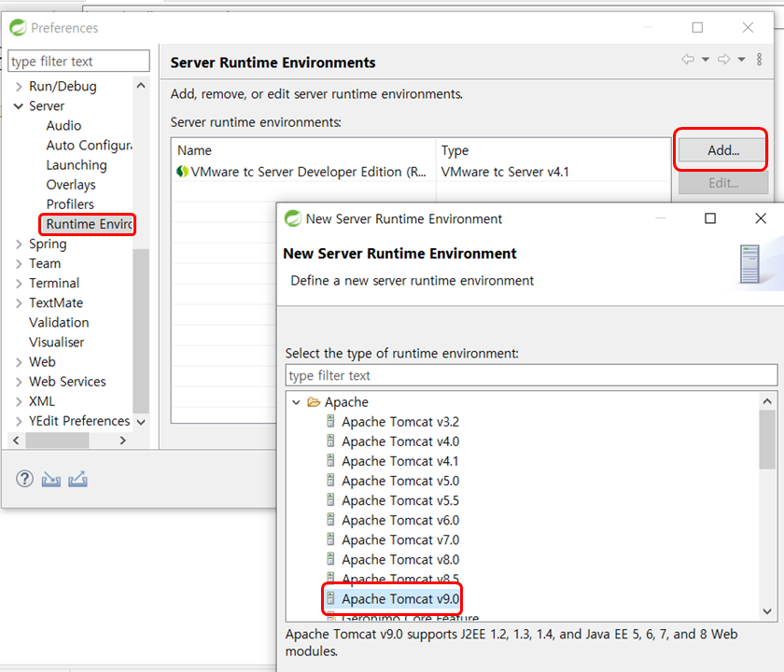Click the Apache folder icon
Screen dimensions: 784x672
[314, 402]
